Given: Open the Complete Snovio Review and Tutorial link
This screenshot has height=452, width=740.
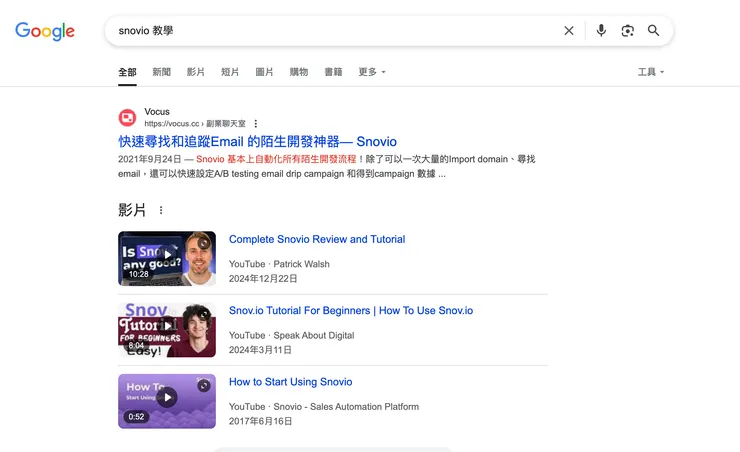Looking at the screenshot, I should 317,239.
